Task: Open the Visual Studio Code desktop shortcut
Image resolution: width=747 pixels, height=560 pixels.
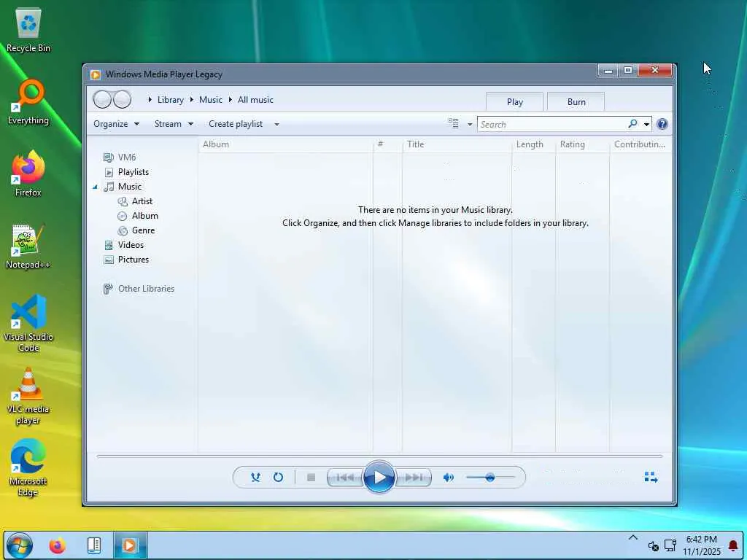Action: tap(28, 323)
